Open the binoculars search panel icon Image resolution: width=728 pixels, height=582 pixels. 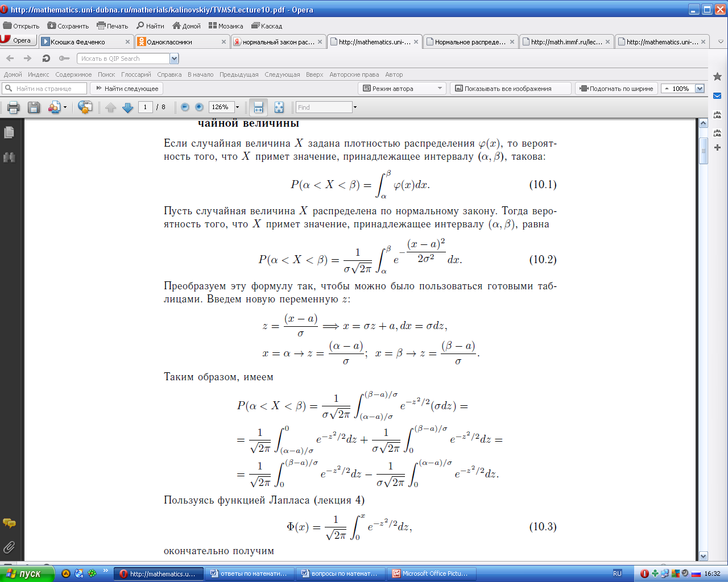pyautogui.click(x=9, y=157)
